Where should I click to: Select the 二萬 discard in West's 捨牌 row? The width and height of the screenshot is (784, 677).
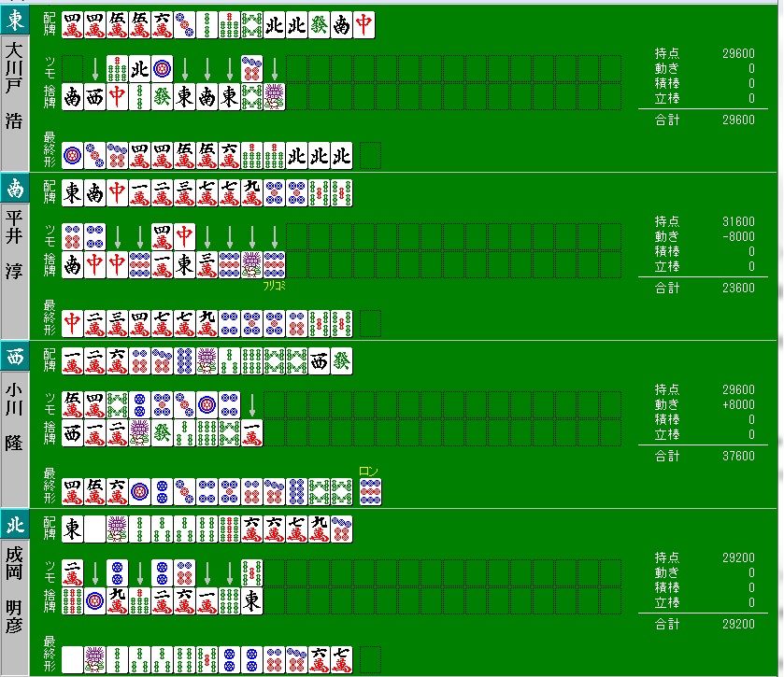point(117,432)
